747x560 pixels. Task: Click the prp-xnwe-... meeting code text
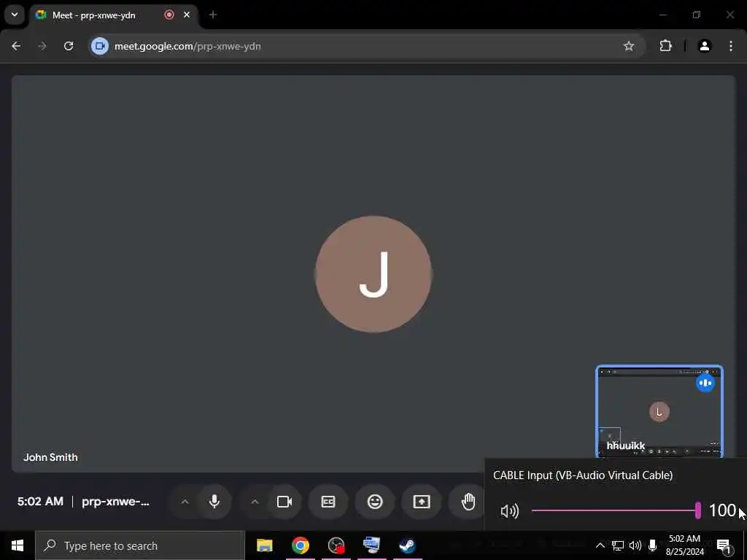point(115,502)
